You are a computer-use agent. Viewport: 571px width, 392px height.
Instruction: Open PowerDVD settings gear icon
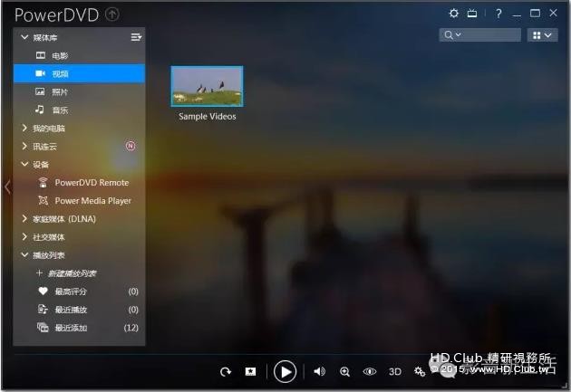pos(454,14)
